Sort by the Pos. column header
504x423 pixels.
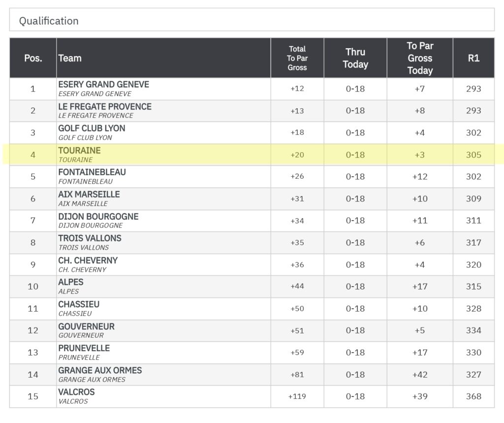click(x=33, y=58)
